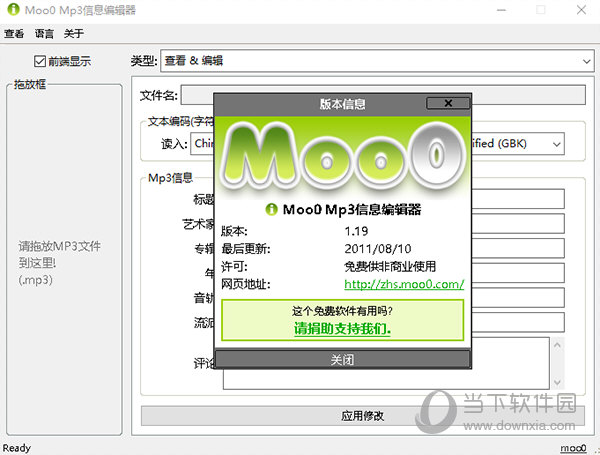Open the 语言 menu
This screenshot has height=455, width=600.
pyautogui.click(x=44, y=34)
